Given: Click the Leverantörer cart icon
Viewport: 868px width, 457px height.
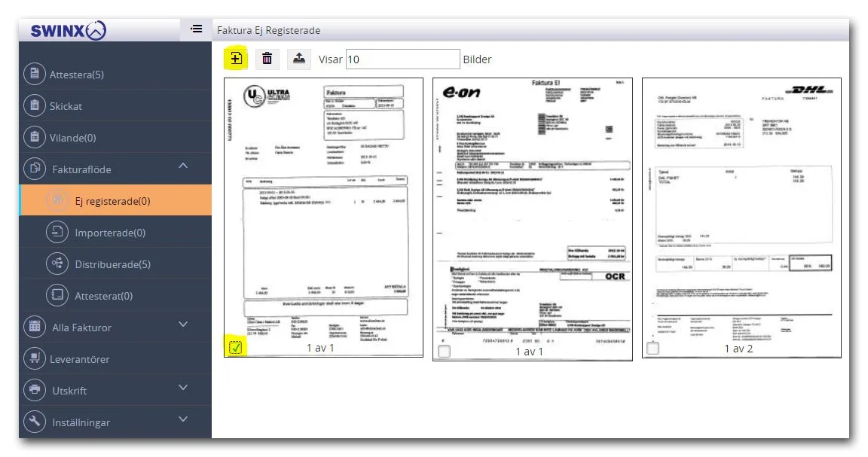Looking at the screenshot, I should coord(35,358).
